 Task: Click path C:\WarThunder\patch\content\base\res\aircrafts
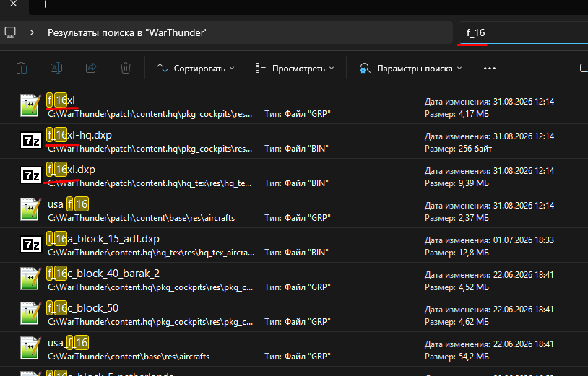coord(142,218)
